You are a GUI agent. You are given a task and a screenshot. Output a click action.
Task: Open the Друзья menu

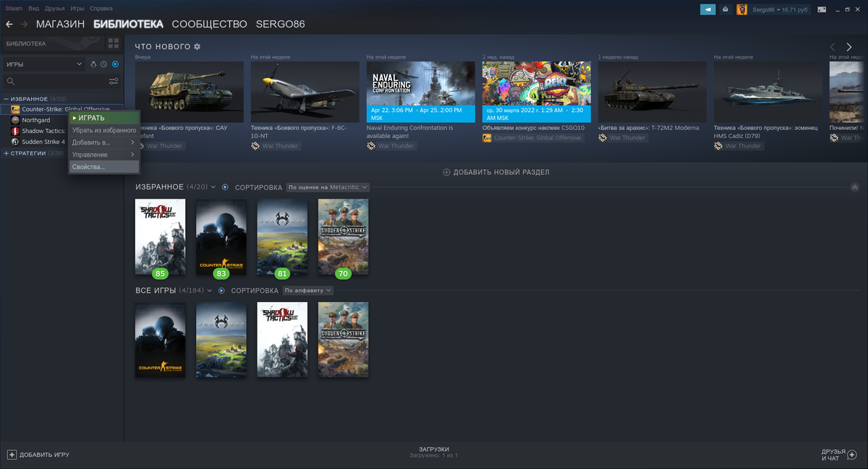(55, 9)
